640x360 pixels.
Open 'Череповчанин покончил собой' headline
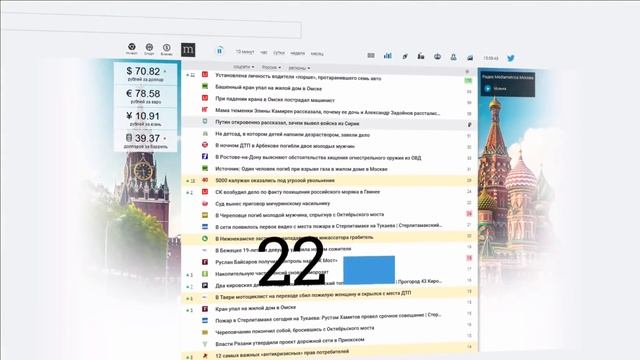(294, 330)
